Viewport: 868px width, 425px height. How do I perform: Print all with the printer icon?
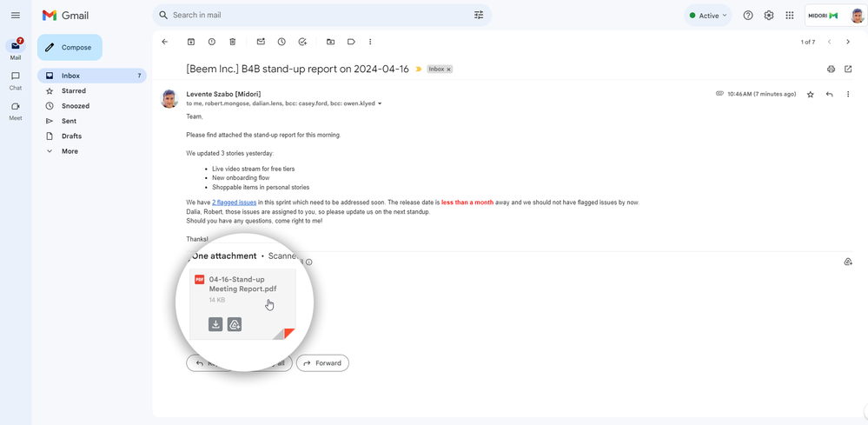click(x=831, y=70)
